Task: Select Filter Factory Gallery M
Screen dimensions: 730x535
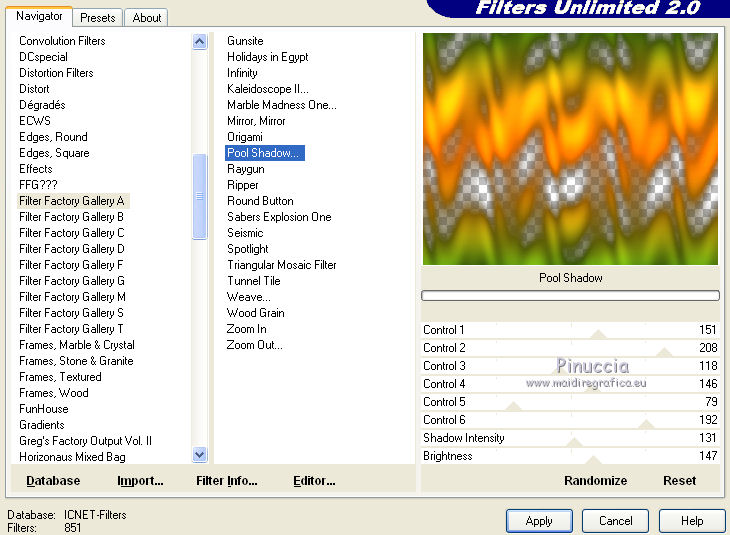Action: (72, 297)
